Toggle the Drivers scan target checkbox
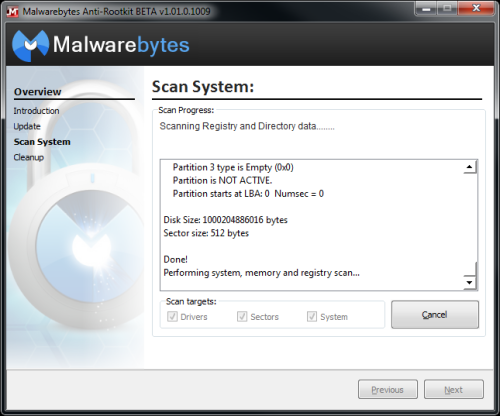Viewport: 500px width, 416px height. point(172,316)
